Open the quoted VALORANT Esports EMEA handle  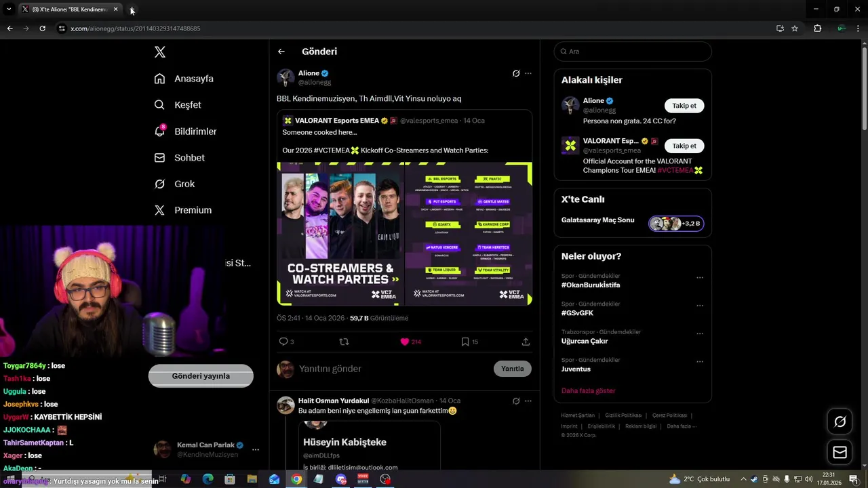click(x=429, y=121)
